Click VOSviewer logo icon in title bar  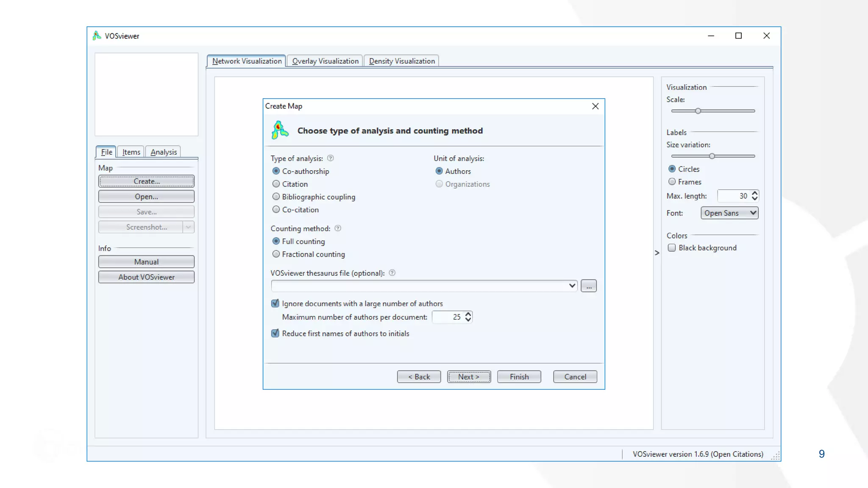point(97,36)
